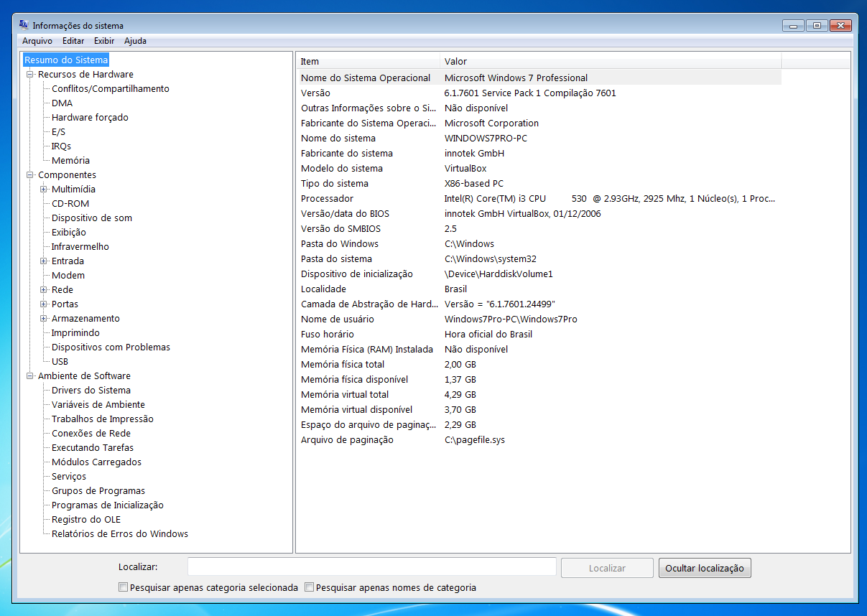The image size is (867, 616).
Task: Select the Imprimindo tree item
Action: point(75,332)
